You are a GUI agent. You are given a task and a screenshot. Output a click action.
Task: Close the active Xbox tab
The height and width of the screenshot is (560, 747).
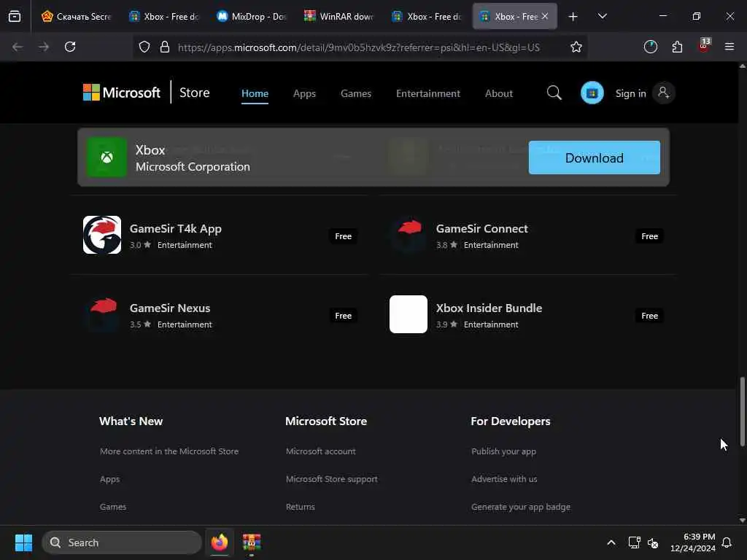point(545,16)
